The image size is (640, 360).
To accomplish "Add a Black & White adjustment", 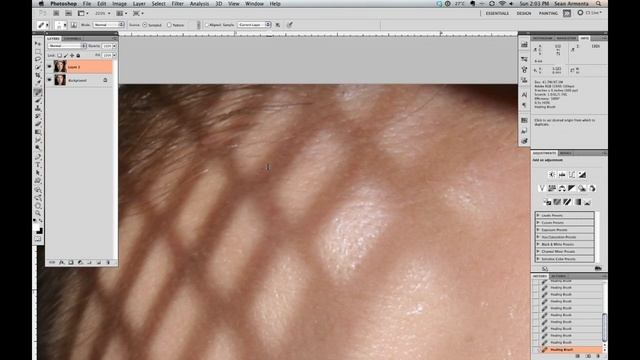I will tap(572, 188).
